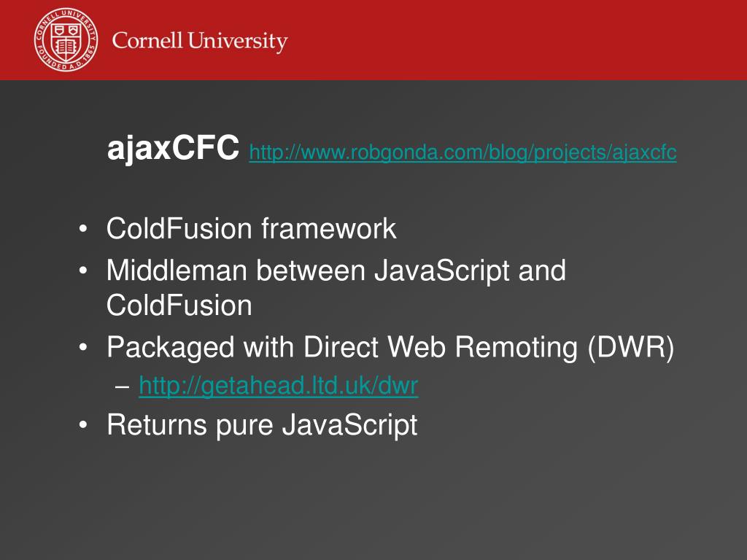Select the word Middleman in second bullet
This screenshot has width=747, height=560.
click(177, 271)
